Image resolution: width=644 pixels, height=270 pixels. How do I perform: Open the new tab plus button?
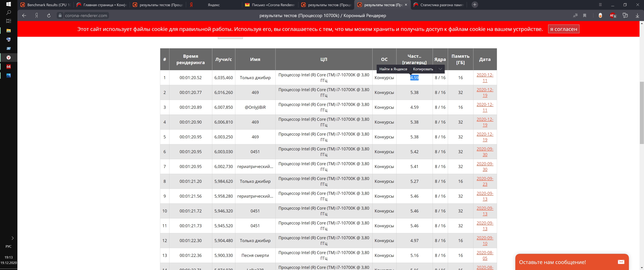coord(475,4)
